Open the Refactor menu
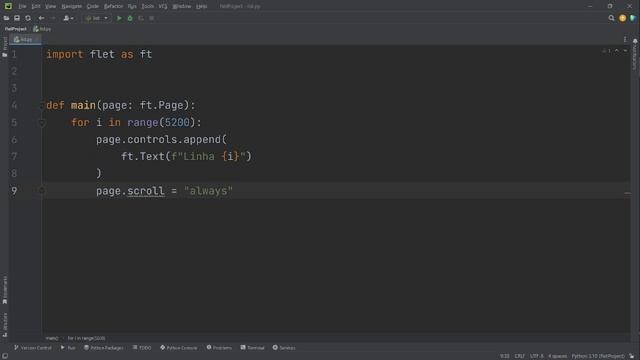Viewport: 640px width, 360px height. point(113,7)
